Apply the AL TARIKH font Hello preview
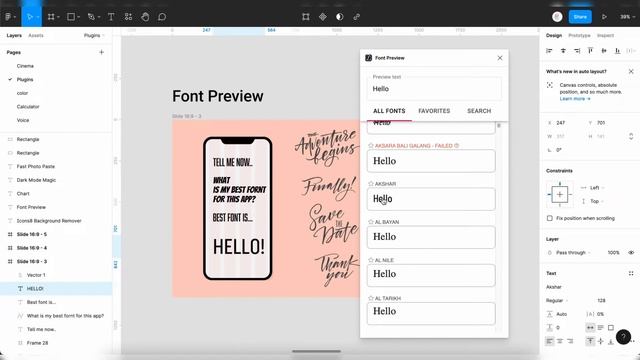Viewport: 640px width, 360px height. coord(431,313)
